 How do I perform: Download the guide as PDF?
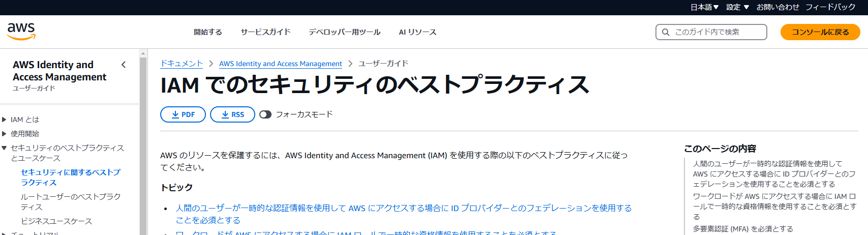pyautogui.click(x=183, y=114)
